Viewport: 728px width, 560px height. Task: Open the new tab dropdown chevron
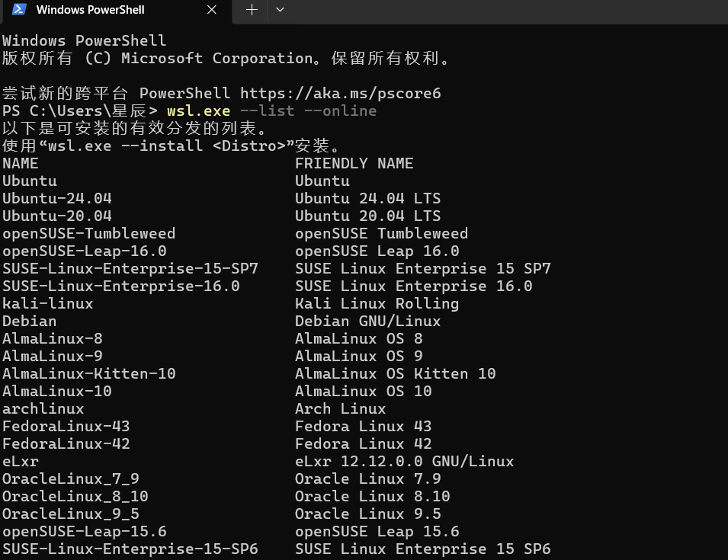point(279,10)
